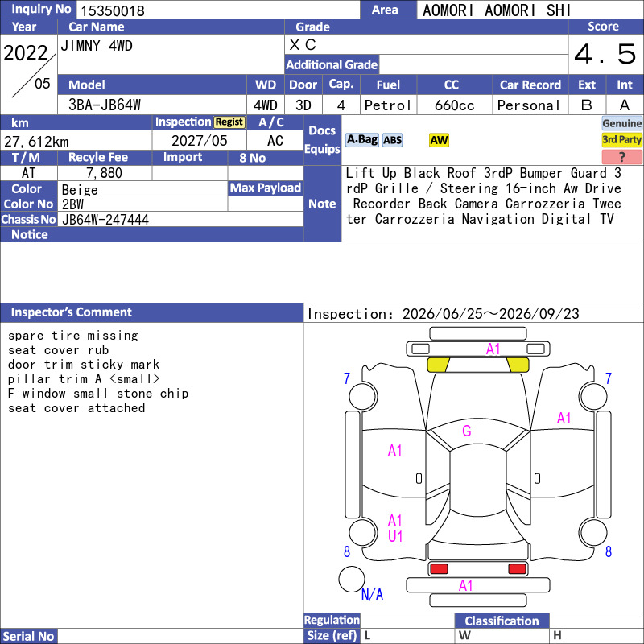Click the Max Payload label
Viewport: 644px width, 644px height.
coord(266,188)
